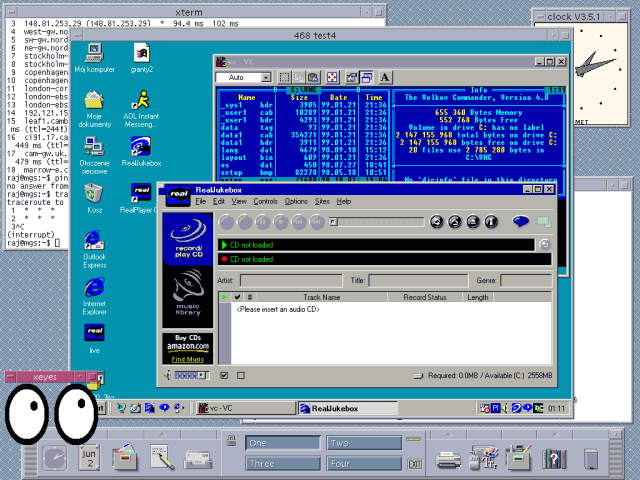Open AOL Instant Messenger desktop icon
The width and height of the screenshot is (640, 480).
point(141,109)
